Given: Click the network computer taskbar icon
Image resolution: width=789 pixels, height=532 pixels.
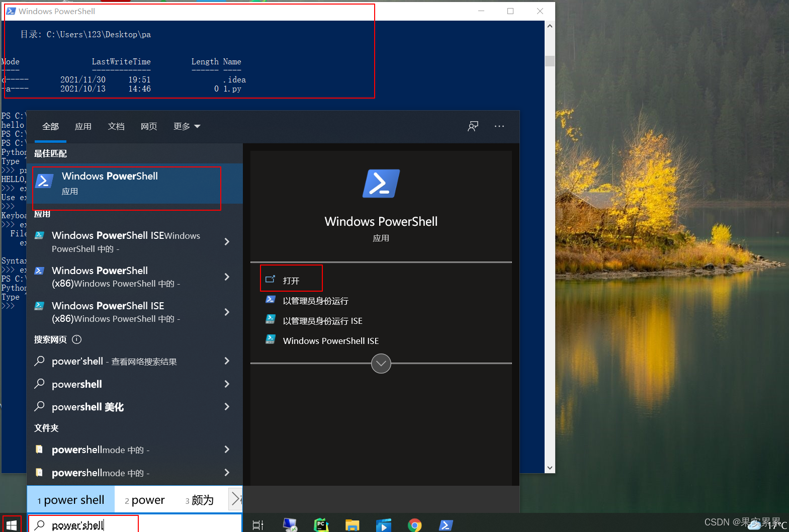Looking at the screenshot, I should point(290,525).
